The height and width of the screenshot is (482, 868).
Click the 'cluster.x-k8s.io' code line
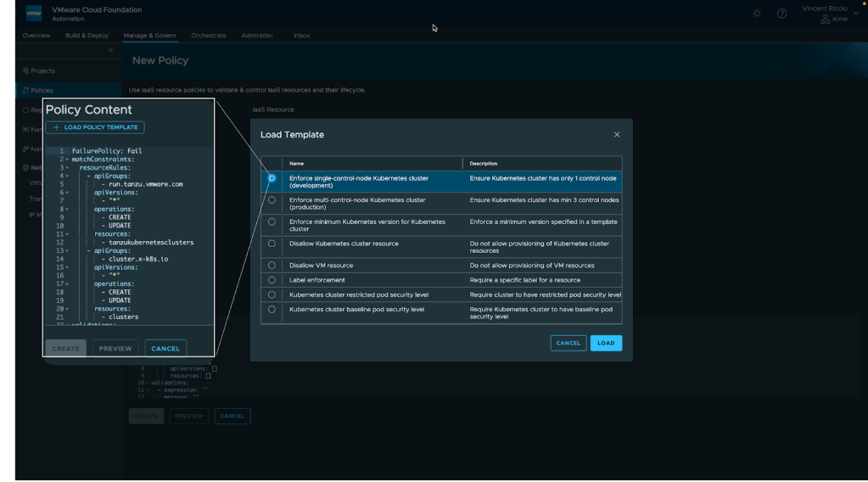(138, 259)
